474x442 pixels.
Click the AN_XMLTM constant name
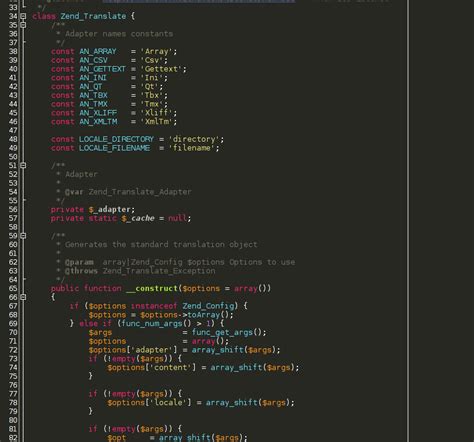click(x=98, y=122)
